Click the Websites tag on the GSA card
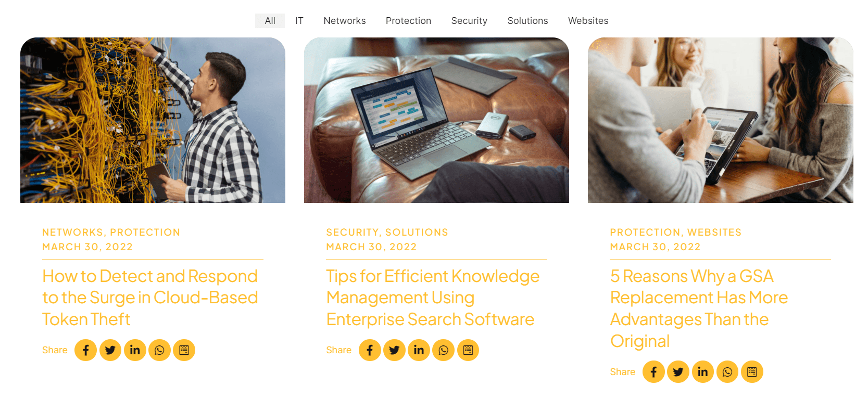This screenshot has height=399, width=868. (714, 233)
